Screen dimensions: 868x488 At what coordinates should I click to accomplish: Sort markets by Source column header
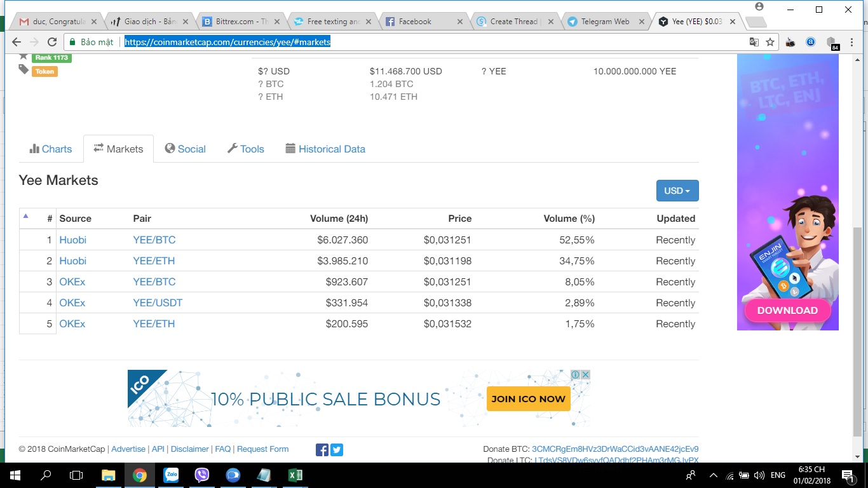(76, 219)
